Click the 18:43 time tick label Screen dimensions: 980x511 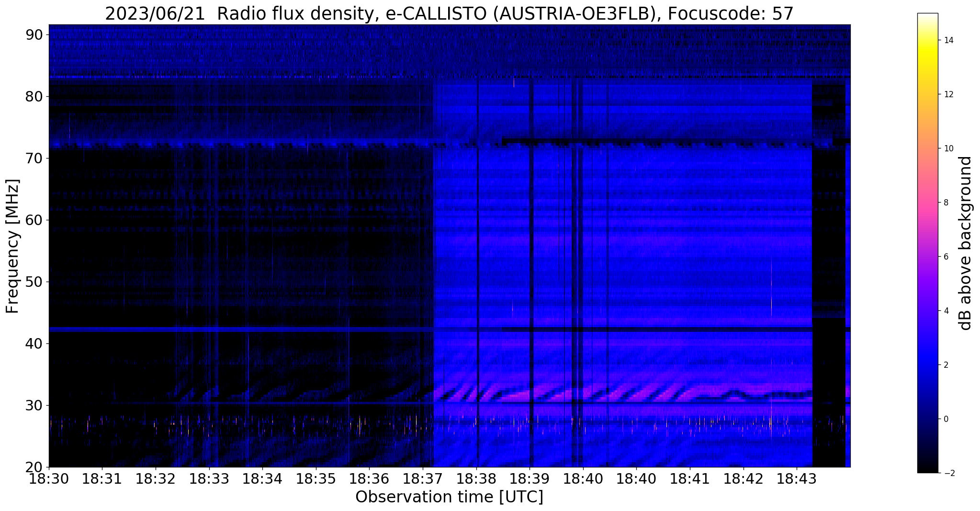click(x=797, y=478)
